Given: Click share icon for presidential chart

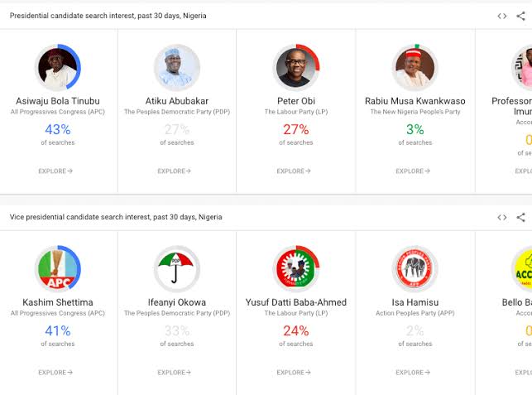Looking at the screenshot, I should pos(520,16).
